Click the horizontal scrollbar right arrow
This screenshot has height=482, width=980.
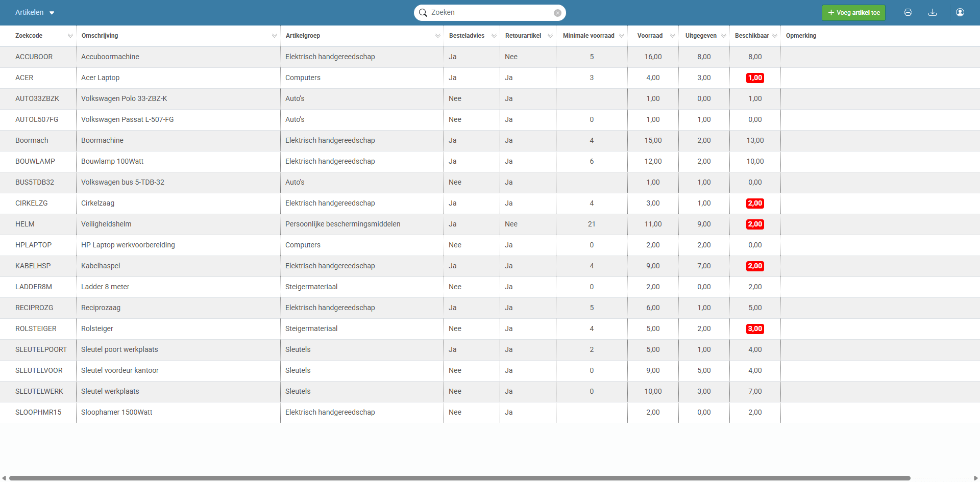975,478
